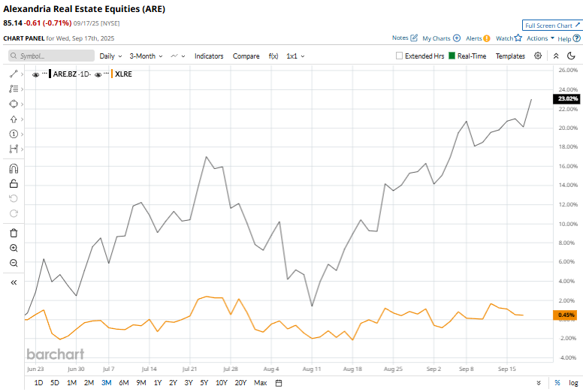This screenshot has height=392, width=583.
Task: Toggle the lock drawings padlock icon
Action: 14,183
